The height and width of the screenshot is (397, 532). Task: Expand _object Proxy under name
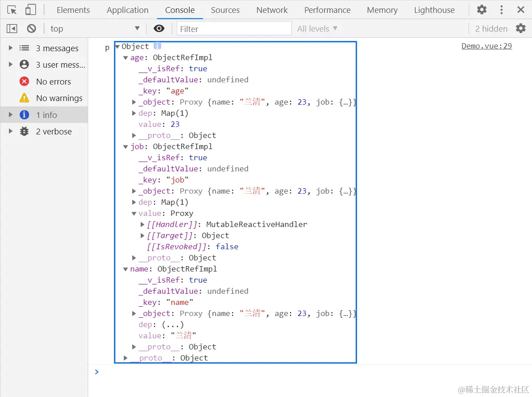(x=134, y=313)
